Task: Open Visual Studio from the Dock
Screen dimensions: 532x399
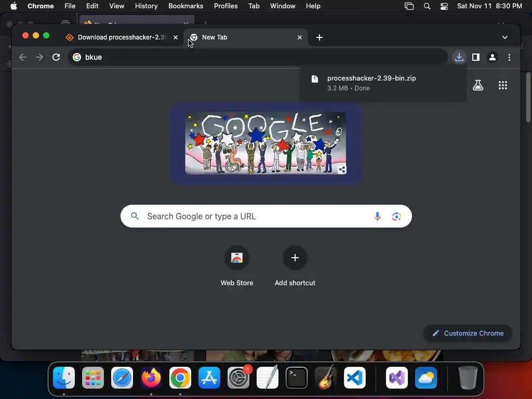Action: coord(396,378)
